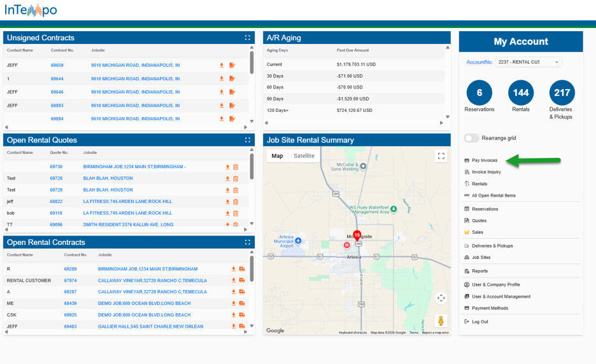Open Google Maps Terms link
The image size is (596, 364).
click(413, 332)
